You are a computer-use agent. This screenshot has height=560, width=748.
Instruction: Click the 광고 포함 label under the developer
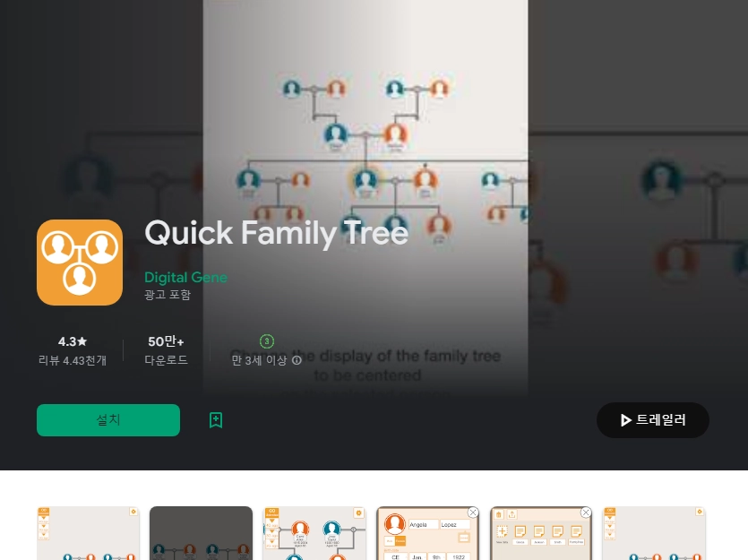point(168,295)
